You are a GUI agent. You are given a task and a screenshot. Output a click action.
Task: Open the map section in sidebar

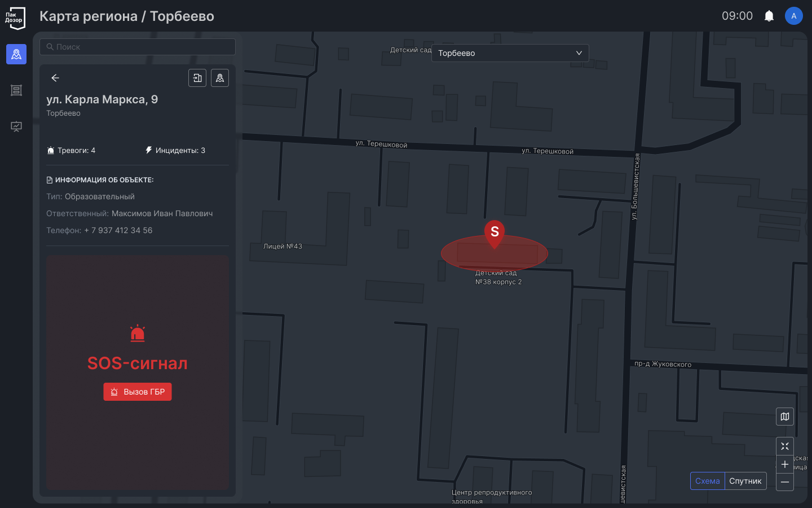[x=16, y=54]
